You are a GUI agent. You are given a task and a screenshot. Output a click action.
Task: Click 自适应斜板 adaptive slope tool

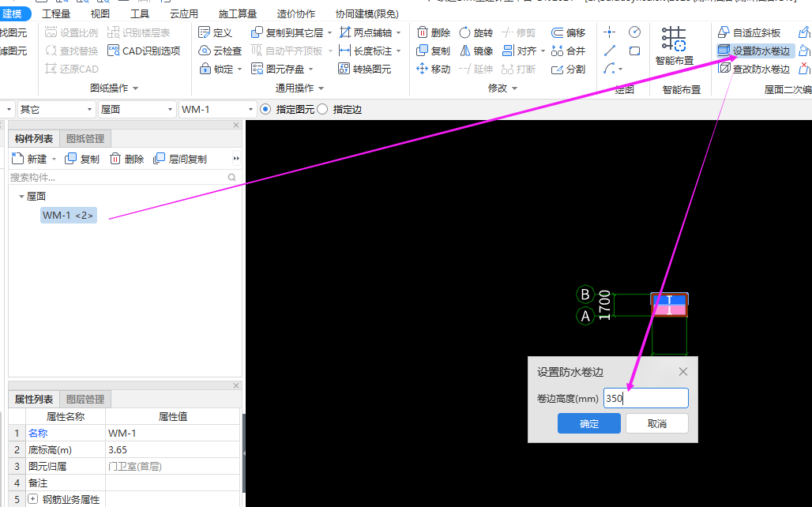[x=749, y=32]
